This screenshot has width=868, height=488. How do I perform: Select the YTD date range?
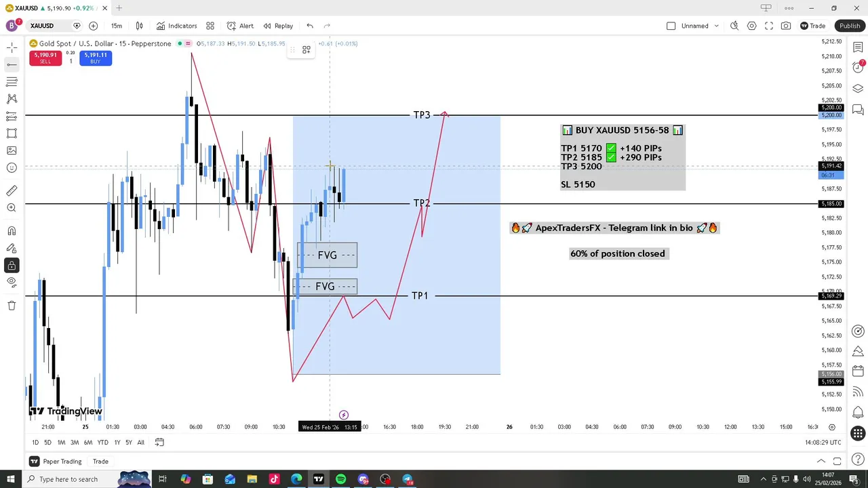click(x=102, y=443)
